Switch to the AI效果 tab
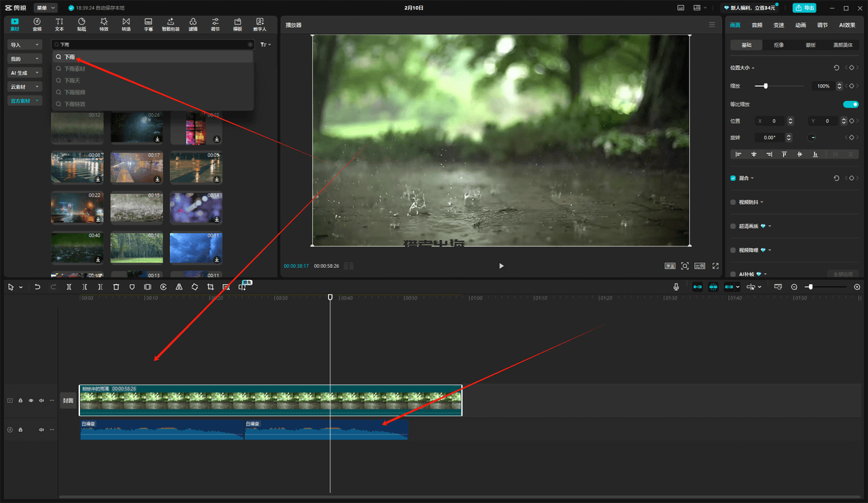868x503 pixels. (847, 25)
